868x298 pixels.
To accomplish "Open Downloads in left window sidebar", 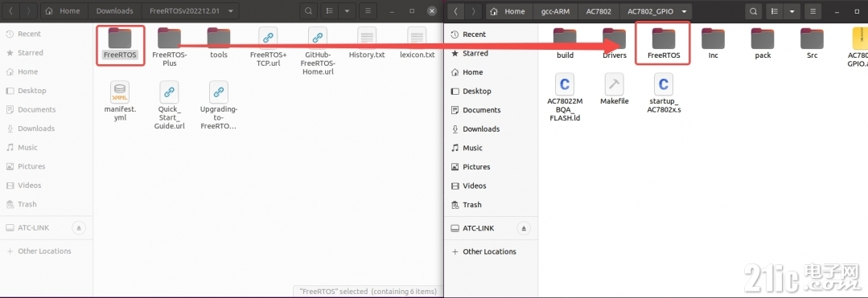I will tap(47, 129).
